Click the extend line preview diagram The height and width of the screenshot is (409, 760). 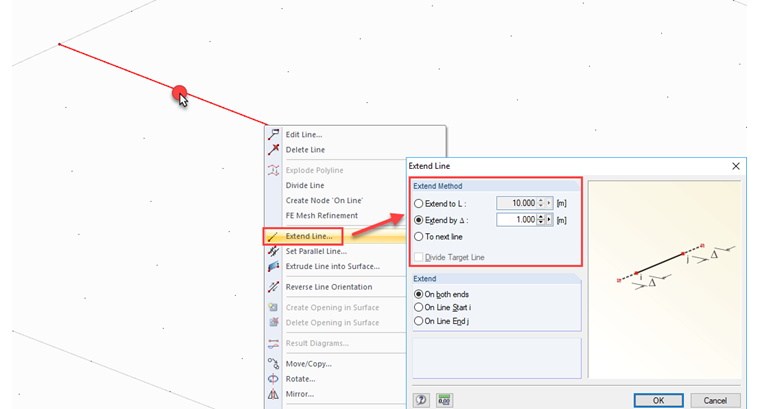coord(665,279)
